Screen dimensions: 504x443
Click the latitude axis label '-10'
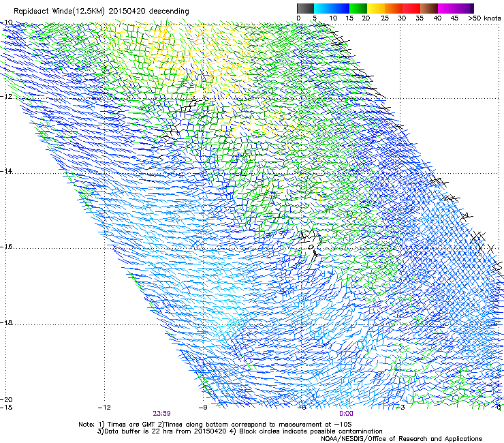pyautogui.click(x=6, y=22)
